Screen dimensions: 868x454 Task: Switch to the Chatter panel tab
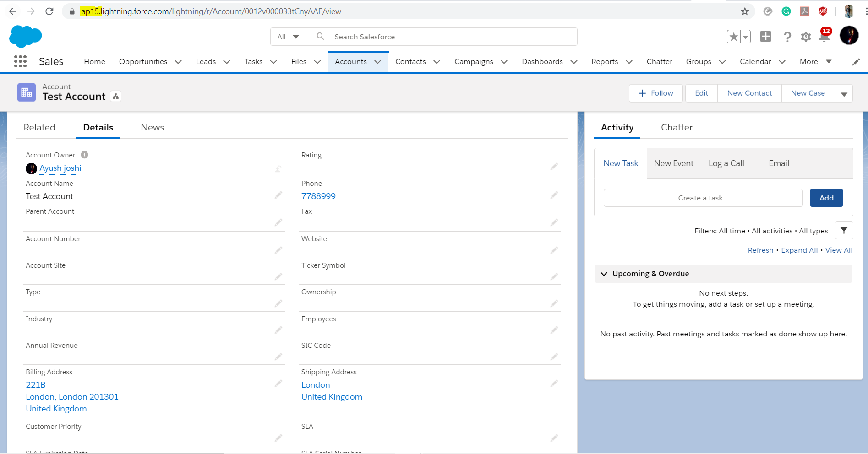(x=677, y=128)
